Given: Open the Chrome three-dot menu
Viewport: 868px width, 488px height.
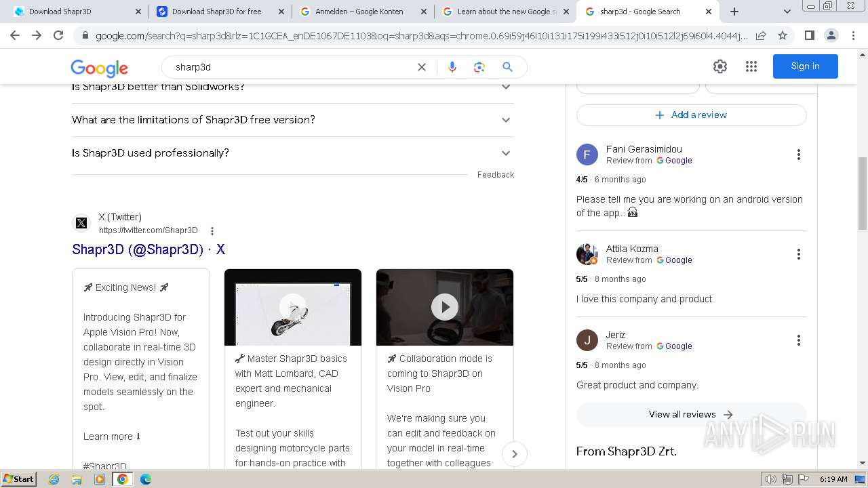Looking at the screenshot, I should click(x=852, y=35).
